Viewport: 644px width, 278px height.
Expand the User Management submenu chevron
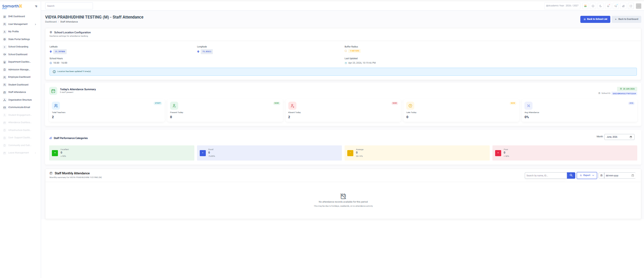[35, 24]
